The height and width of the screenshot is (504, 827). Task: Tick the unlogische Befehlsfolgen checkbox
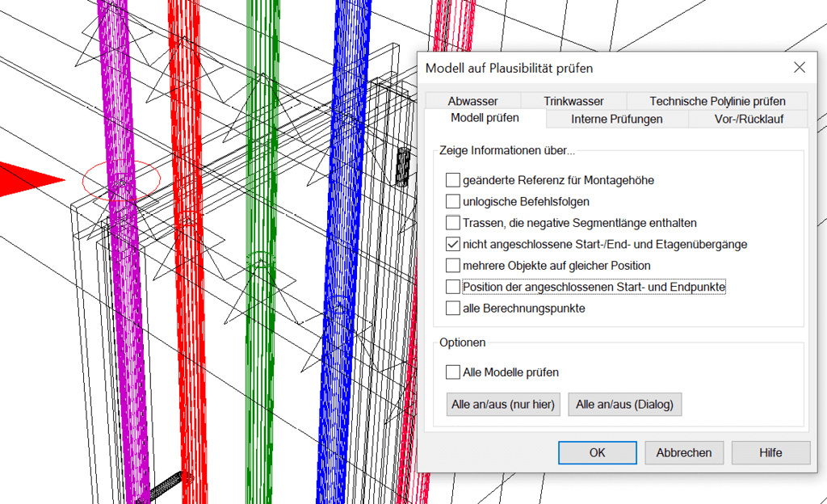coord(453,201)
